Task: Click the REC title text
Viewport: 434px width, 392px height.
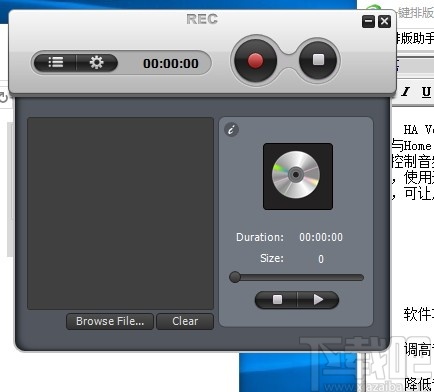Action: pos(202,19)
